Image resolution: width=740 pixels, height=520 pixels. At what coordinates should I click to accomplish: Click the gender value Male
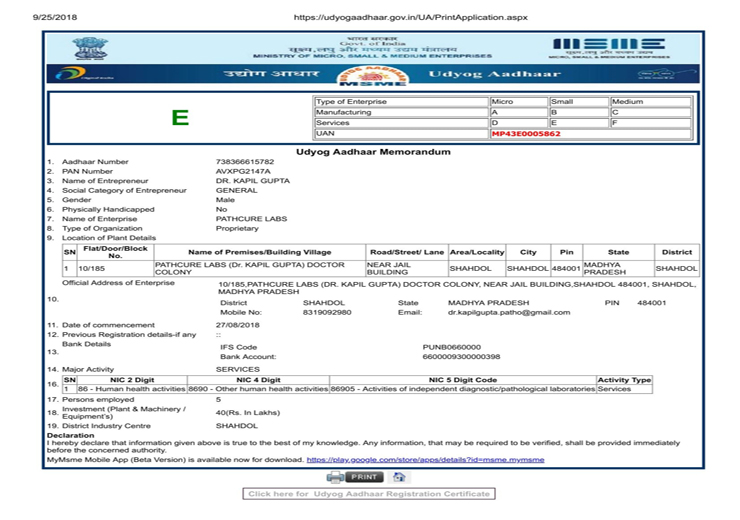(225, 200)
